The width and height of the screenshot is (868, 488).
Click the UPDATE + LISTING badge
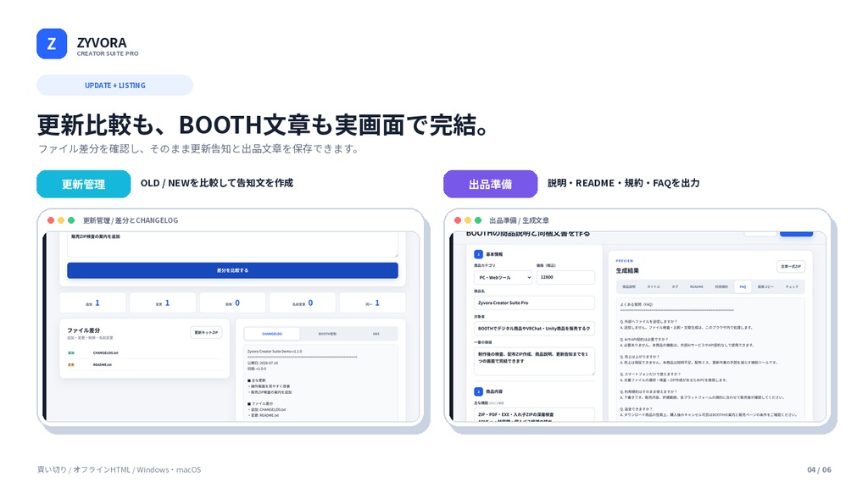(x=115, y=86)
